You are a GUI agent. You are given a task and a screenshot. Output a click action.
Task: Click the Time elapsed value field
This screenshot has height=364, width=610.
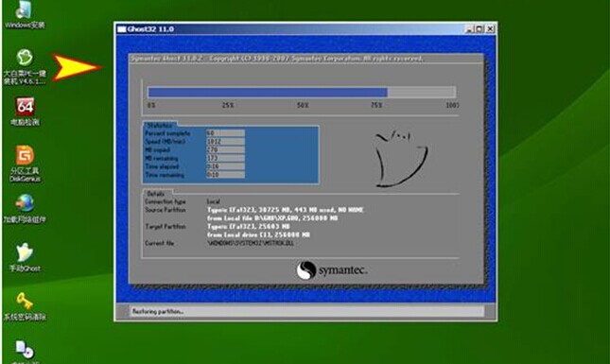pyautogui.click(x=225, y=166)
